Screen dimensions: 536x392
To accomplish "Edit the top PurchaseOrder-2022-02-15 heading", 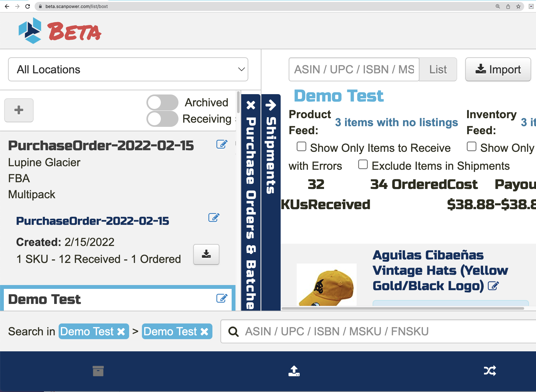I will click(x=222, y=144).
